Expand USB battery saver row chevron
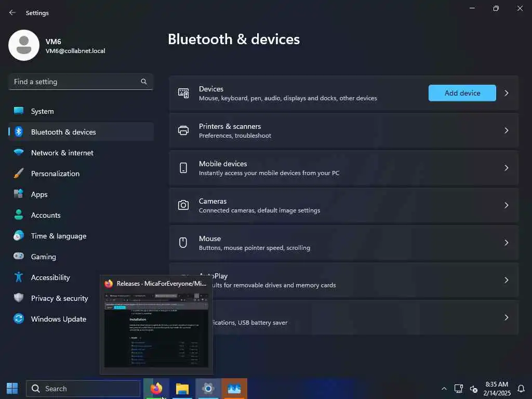This screenshot has height=399, width=532. point(506,317)
